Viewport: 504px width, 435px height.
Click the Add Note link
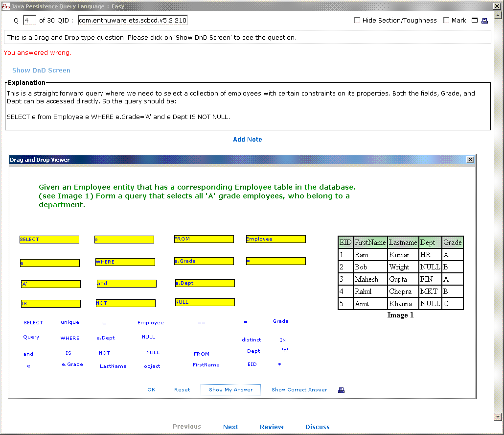tap(248, 139)
